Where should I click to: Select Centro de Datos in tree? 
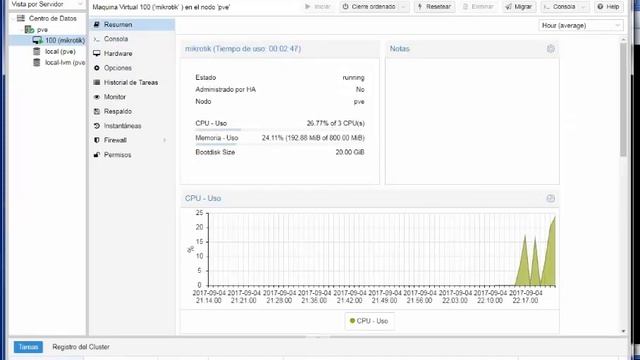click(53, 18)
